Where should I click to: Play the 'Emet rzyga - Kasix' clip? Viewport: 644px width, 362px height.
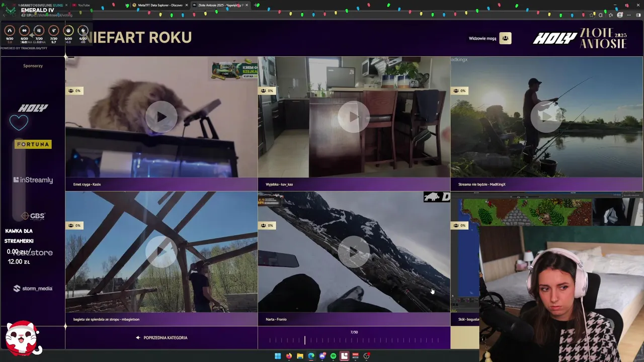click(161, 117)
